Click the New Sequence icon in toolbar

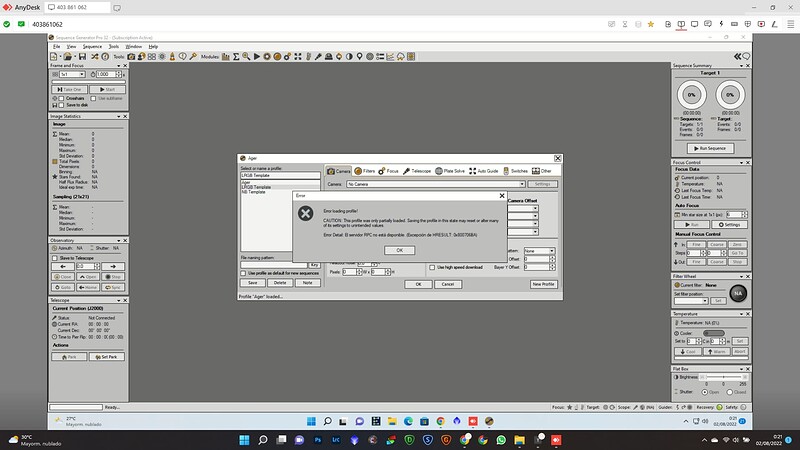54,57
